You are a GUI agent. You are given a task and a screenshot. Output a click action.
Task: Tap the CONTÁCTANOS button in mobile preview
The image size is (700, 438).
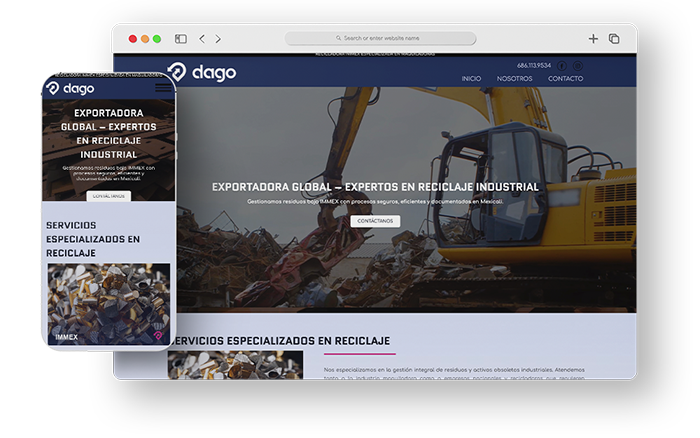108,196
